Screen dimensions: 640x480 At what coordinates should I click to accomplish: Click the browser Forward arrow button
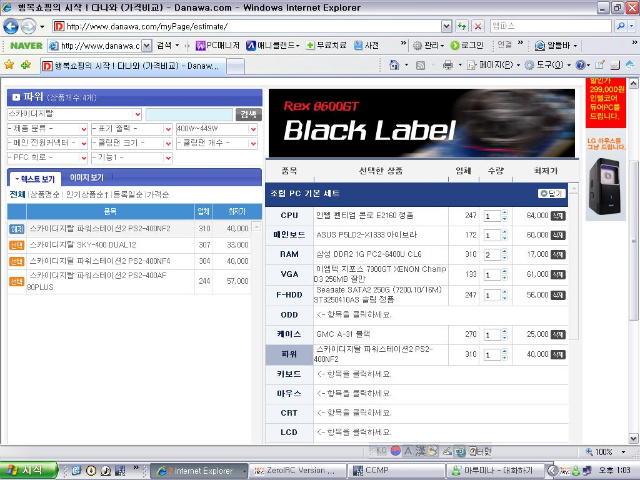tap(28, 27)
